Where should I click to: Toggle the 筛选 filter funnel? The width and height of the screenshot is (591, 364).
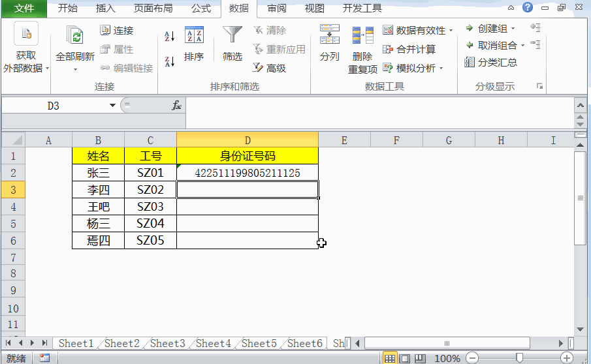point(232,44)
